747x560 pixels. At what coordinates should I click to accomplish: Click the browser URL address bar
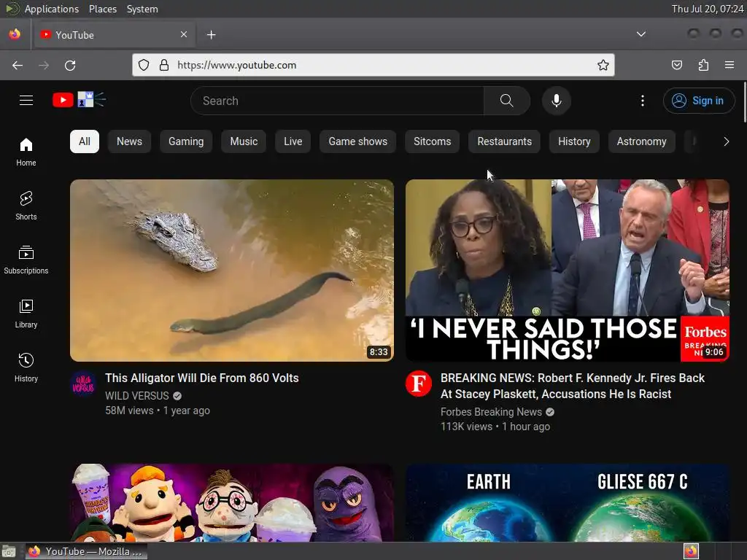pos(373,65)
